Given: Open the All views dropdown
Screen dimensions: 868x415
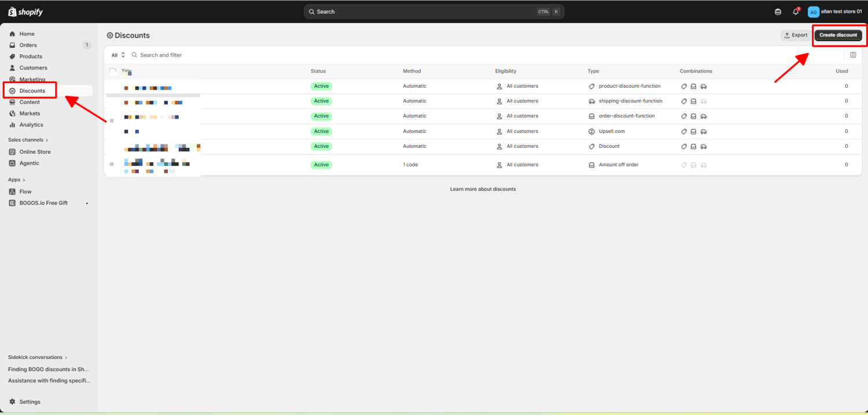Looking at the screenshot, I should pyautogui.click(x=118, y=55).
